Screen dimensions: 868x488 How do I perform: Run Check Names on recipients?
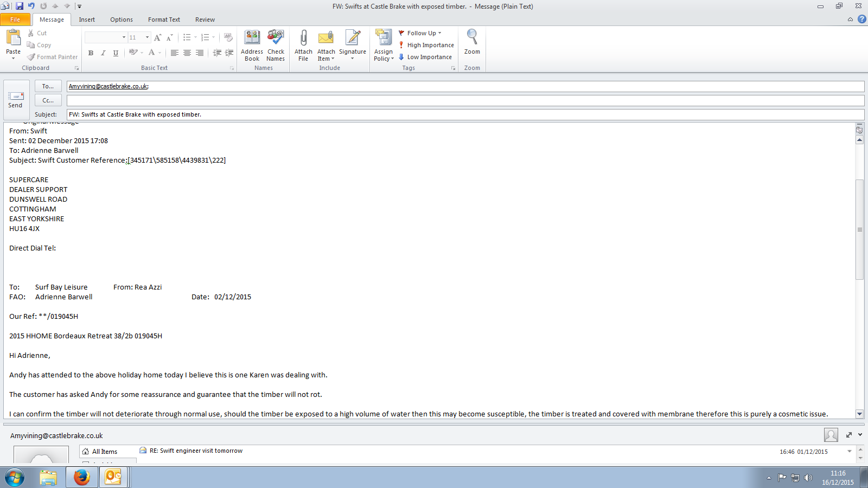[276, 46]
